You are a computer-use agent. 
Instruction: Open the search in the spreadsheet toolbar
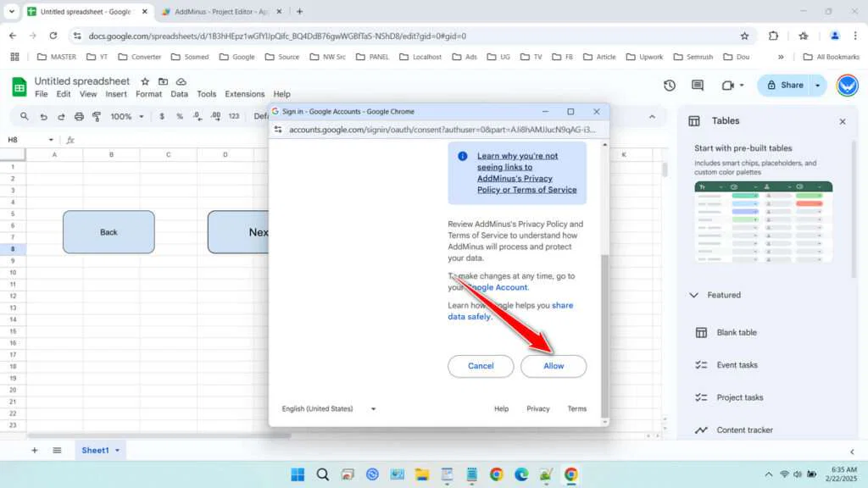tap(25, 116)
